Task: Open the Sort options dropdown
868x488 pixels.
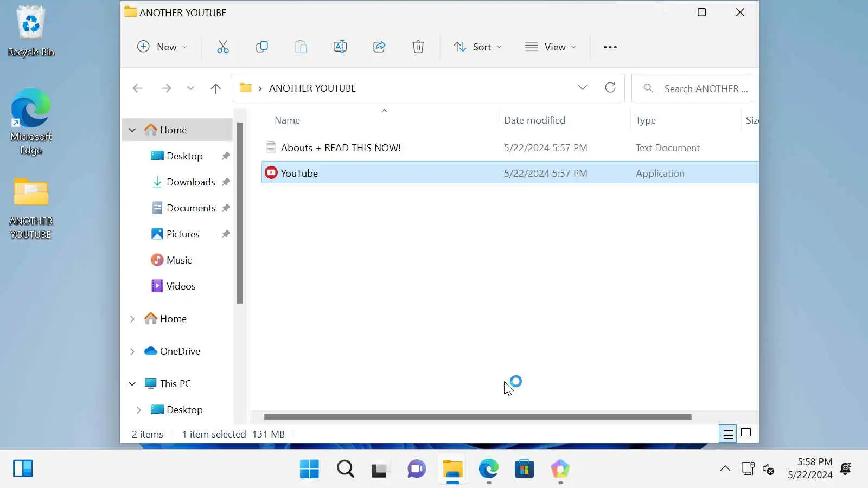Action: [477, 47]
